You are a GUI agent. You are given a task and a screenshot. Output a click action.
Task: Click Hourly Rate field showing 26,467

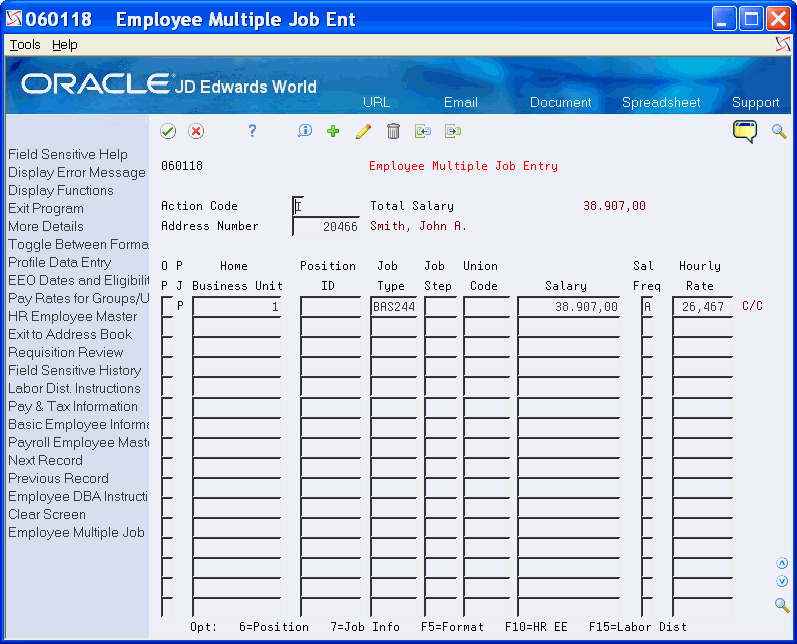702,306
